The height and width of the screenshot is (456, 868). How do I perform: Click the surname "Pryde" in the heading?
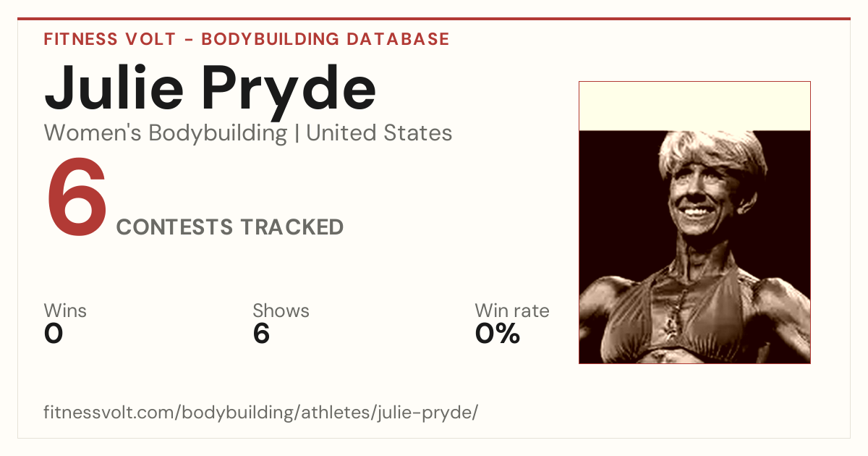click(289, 93)
